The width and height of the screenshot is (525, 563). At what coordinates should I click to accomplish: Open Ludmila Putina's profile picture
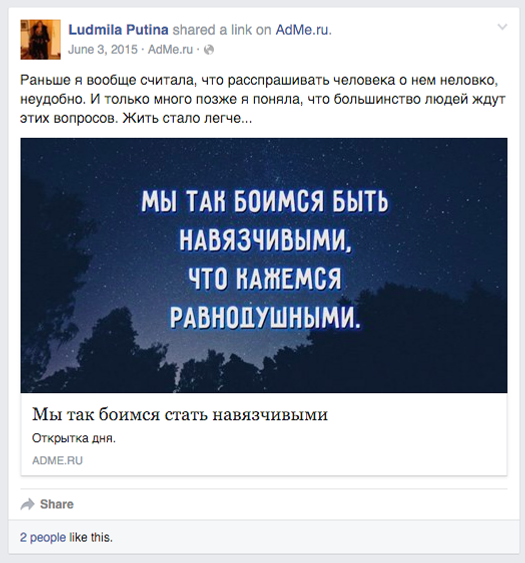point(41,39)
